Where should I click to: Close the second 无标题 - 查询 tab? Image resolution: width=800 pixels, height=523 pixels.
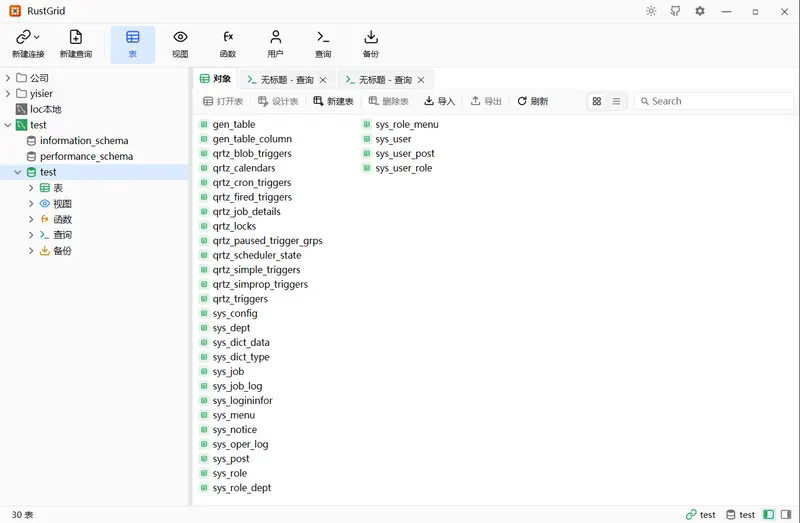pyautogui.click(x=421, y=80)
